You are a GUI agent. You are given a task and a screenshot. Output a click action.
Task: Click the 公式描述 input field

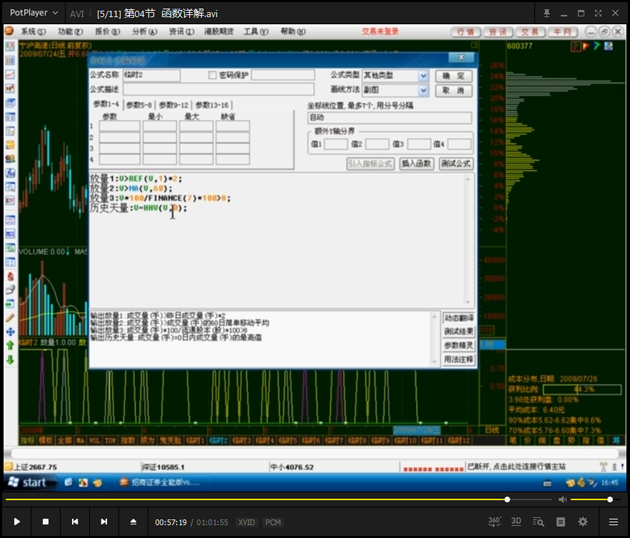click(219, 89)
